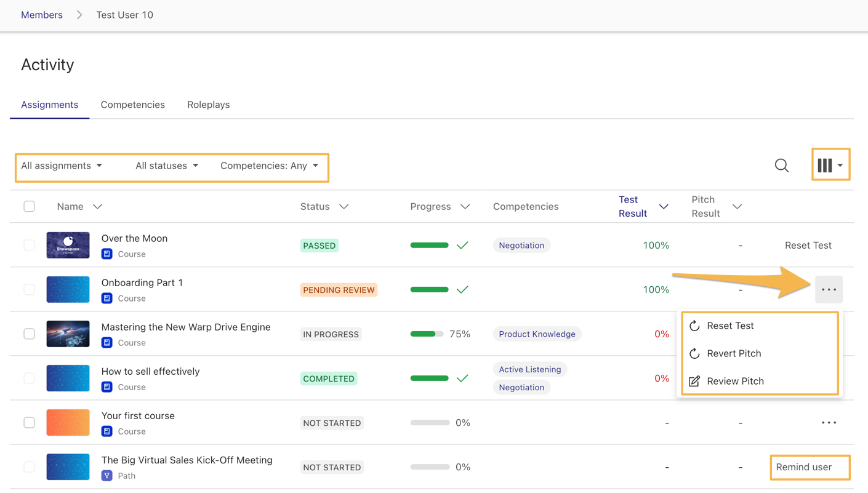Toggle the select-all checkbox in header
The image size is (868, 493).
(x=29, y=206)
